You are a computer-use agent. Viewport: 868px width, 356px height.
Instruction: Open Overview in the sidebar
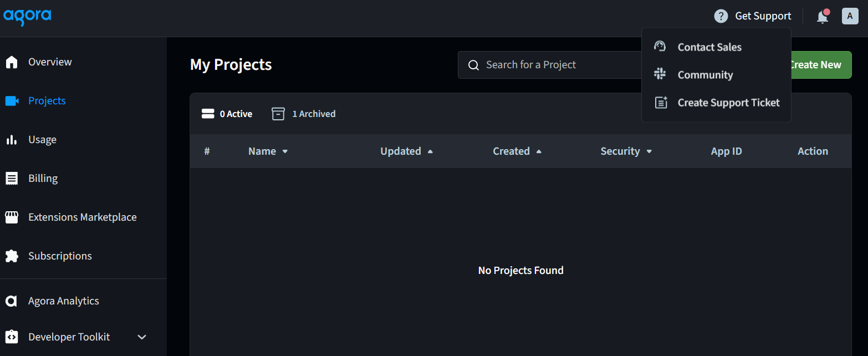pos(83,62)
